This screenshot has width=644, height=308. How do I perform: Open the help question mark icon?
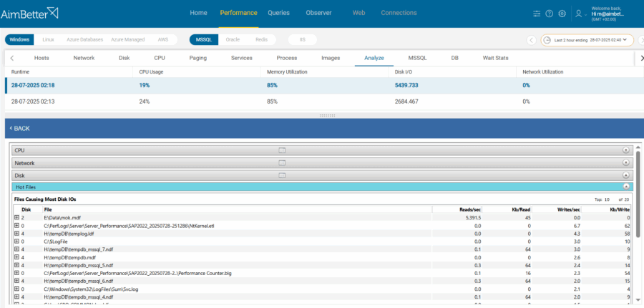point(549,14)
